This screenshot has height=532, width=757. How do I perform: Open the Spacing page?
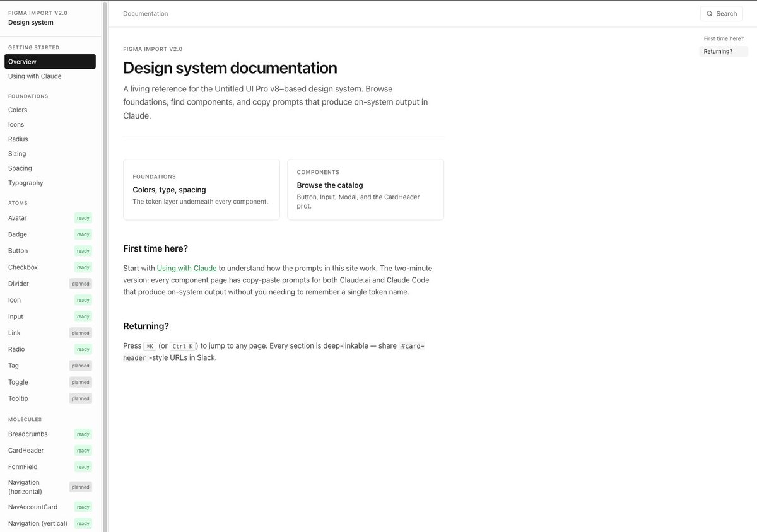coord(50,168)
